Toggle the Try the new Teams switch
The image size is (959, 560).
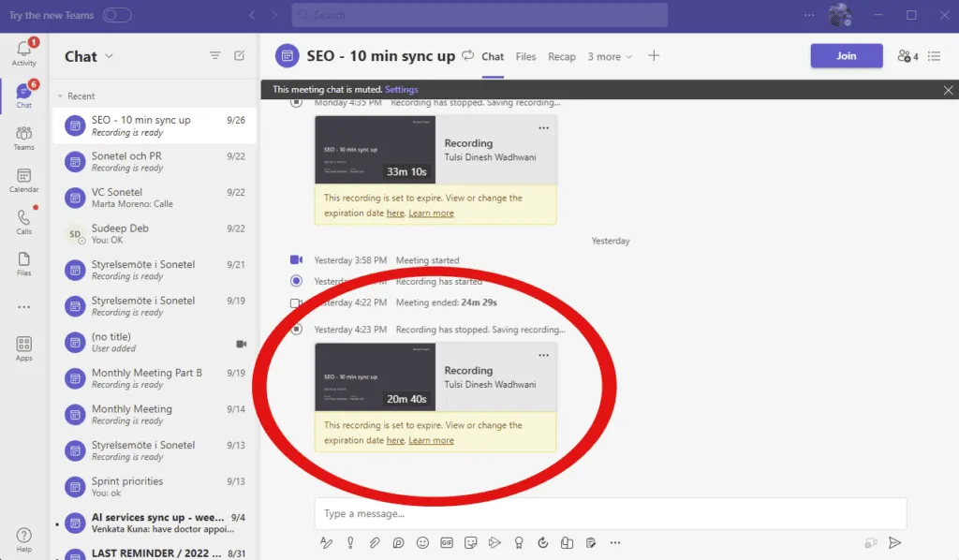coord(117,15)
